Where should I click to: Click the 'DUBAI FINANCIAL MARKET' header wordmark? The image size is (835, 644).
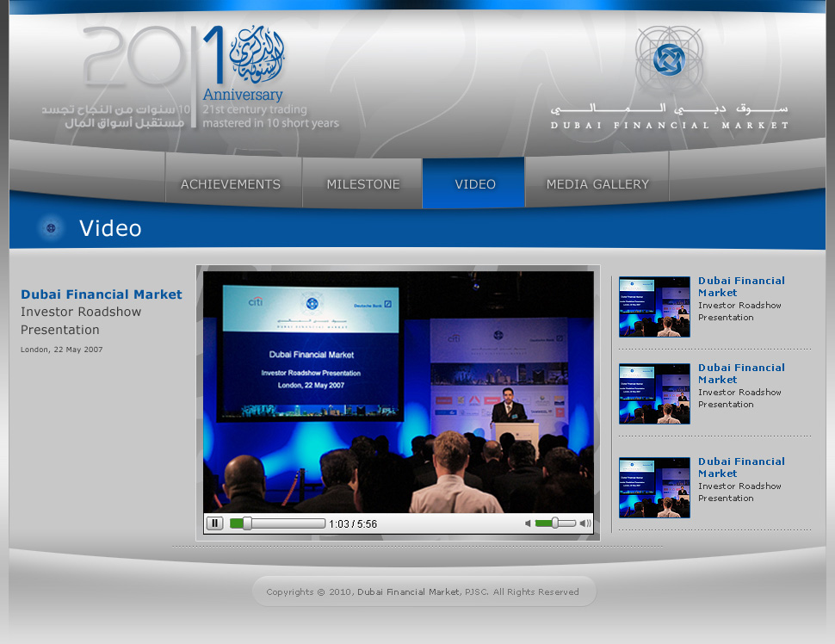[670, 125]
